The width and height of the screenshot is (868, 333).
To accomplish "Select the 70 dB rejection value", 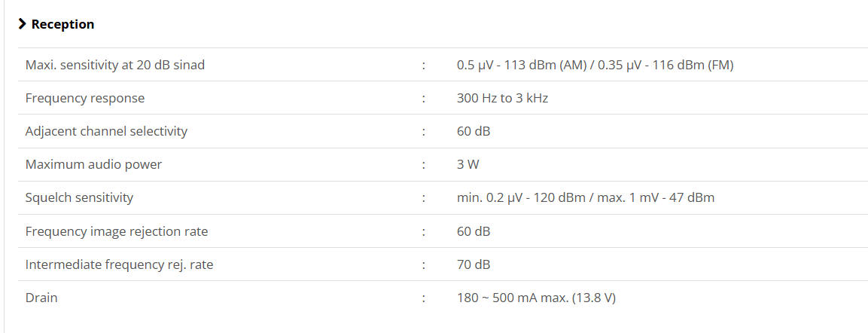I will [x=474, y=264].
